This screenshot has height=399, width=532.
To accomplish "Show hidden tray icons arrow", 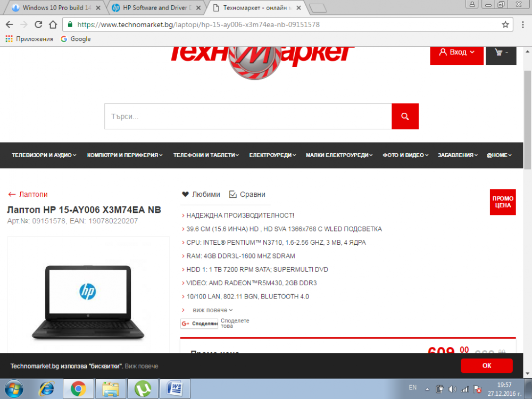I will tap(427, 389).
